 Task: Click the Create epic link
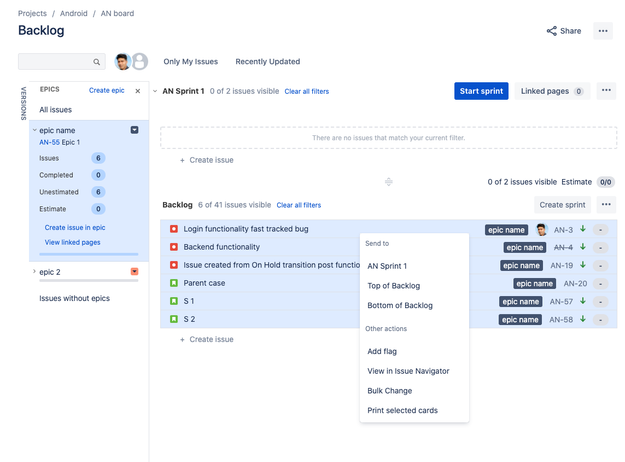click(106, 90)
